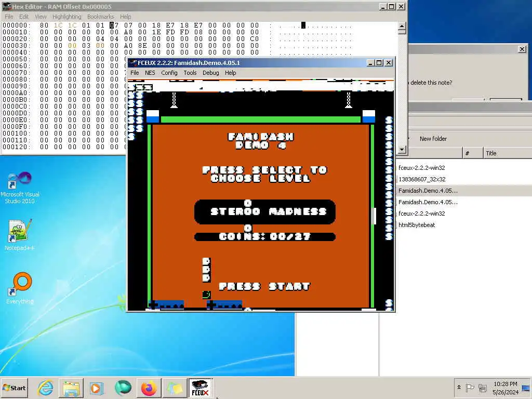Open the sticky notes taskbar icon
The image size is (532, 399).
175,388
